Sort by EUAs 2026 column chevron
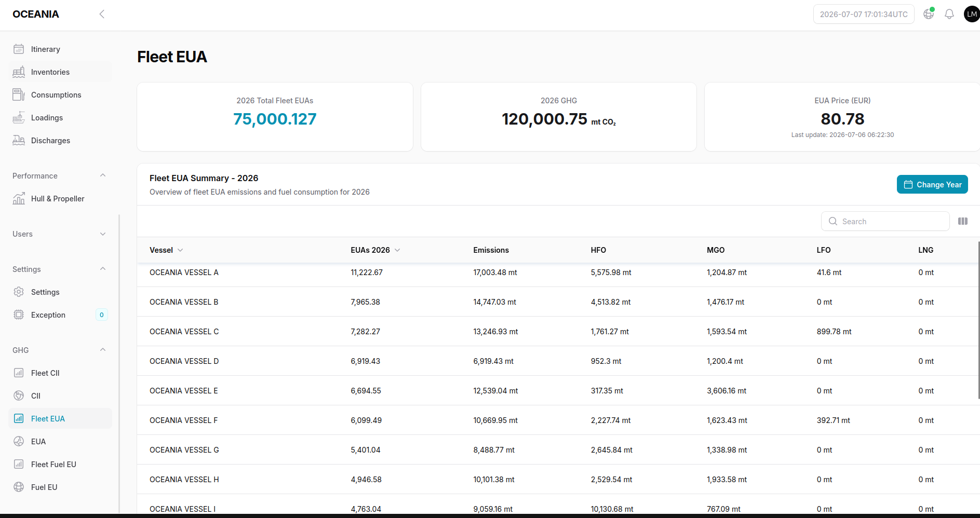The width and height of the screenshot is (980, 518). click(397, 250)
